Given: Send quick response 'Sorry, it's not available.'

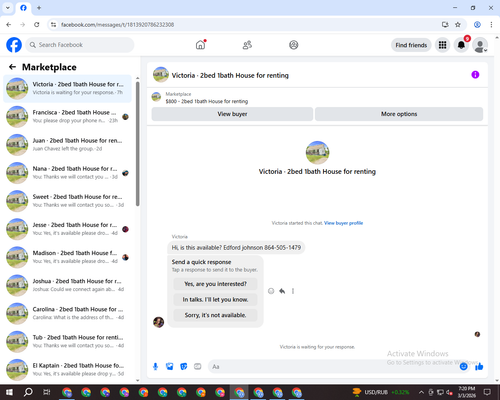Looking at the screenshot, I should tap(215, 315).
